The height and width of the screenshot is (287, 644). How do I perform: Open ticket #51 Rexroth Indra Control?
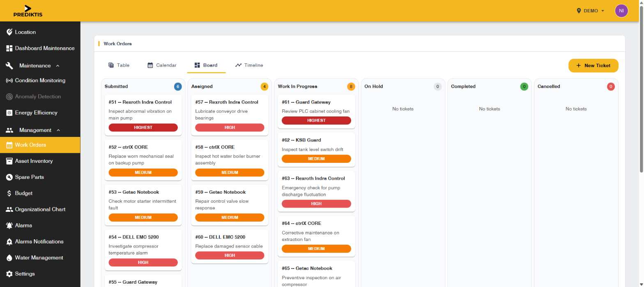coord(143,115)
